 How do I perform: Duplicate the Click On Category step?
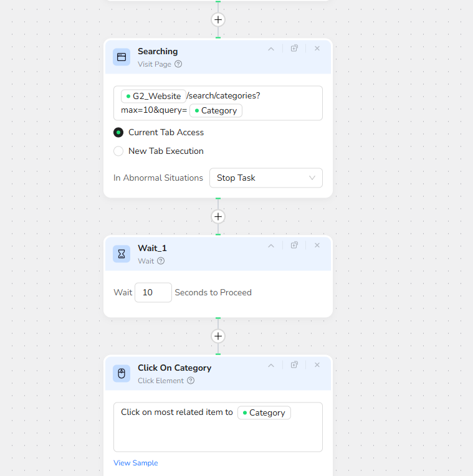pos(294,365)
